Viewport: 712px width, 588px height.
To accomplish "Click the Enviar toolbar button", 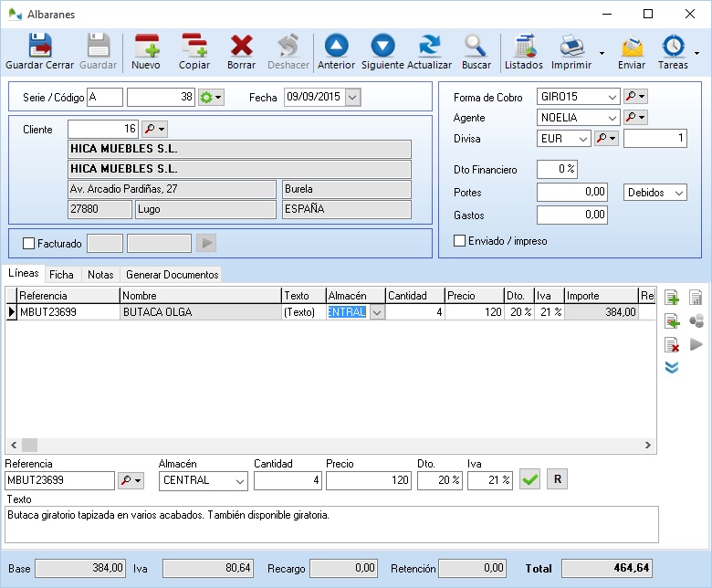I will [x=632, y=52].
